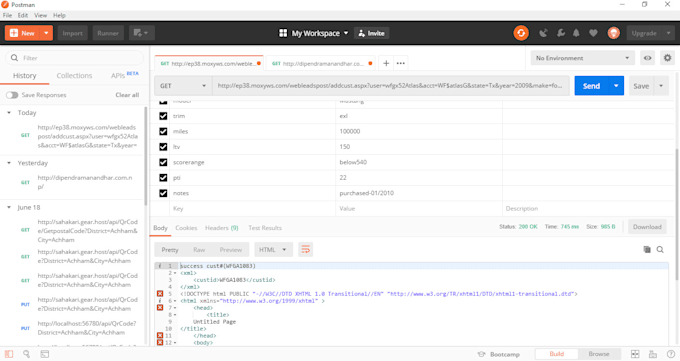Open the No Environment dropdown

coord(582,58)
